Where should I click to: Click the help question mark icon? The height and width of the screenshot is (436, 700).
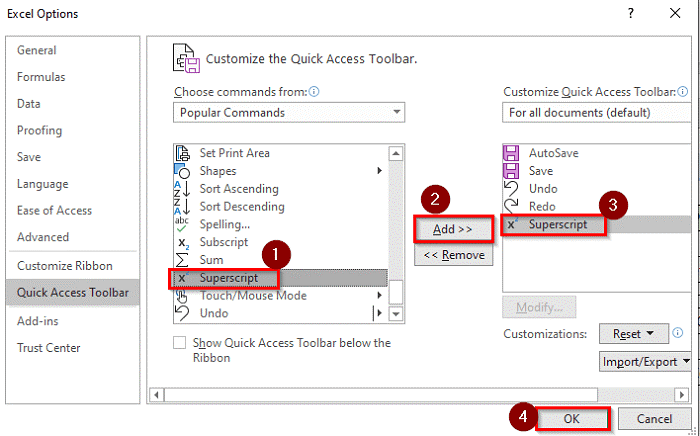[631, 13]
